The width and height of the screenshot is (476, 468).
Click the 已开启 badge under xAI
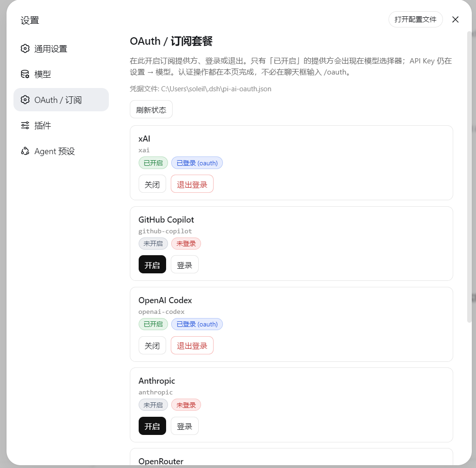tap(153, 163)
